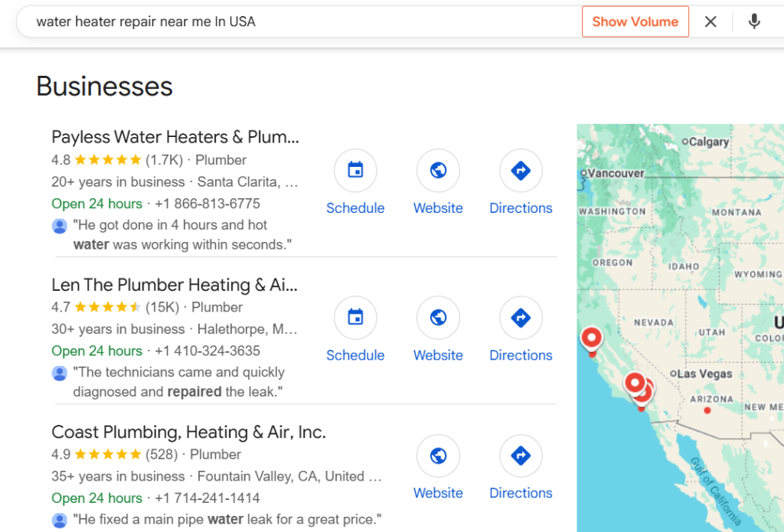Image resolution: width=784 pixels, height=532 pixels.
Task: Get Directions icon for Len The Plumber
Action: [x=521, y=318]
